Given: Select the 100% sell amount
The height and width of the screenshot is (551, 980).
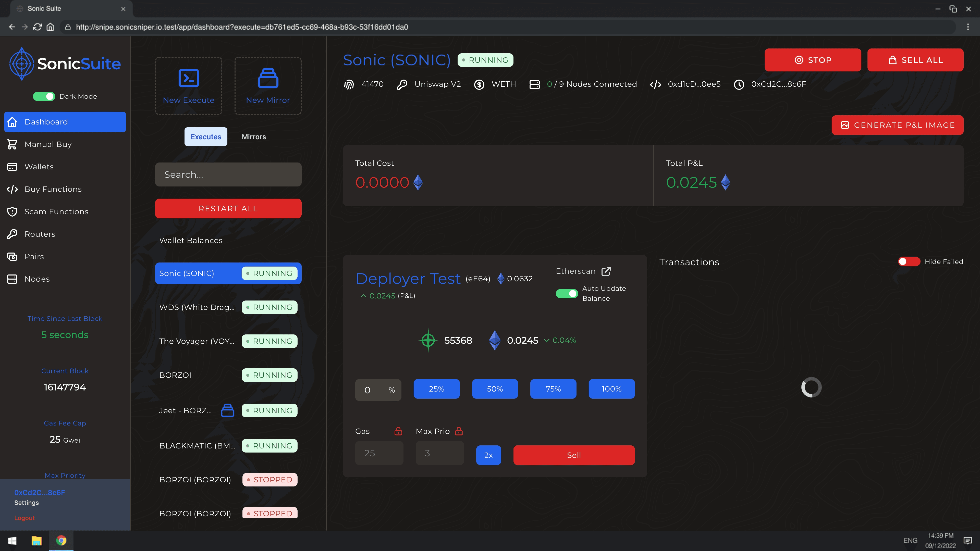Looking at the screenshot, I should 612,389.
